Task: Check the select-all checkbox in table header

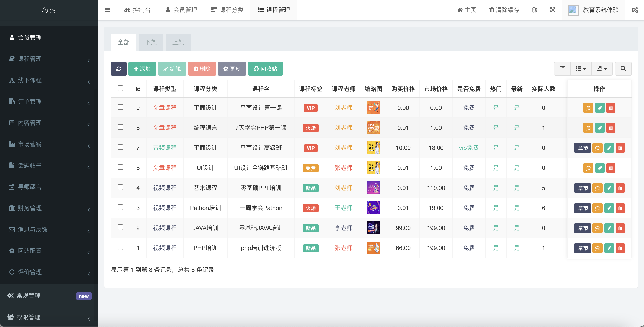Action: [x=120, y=88]
